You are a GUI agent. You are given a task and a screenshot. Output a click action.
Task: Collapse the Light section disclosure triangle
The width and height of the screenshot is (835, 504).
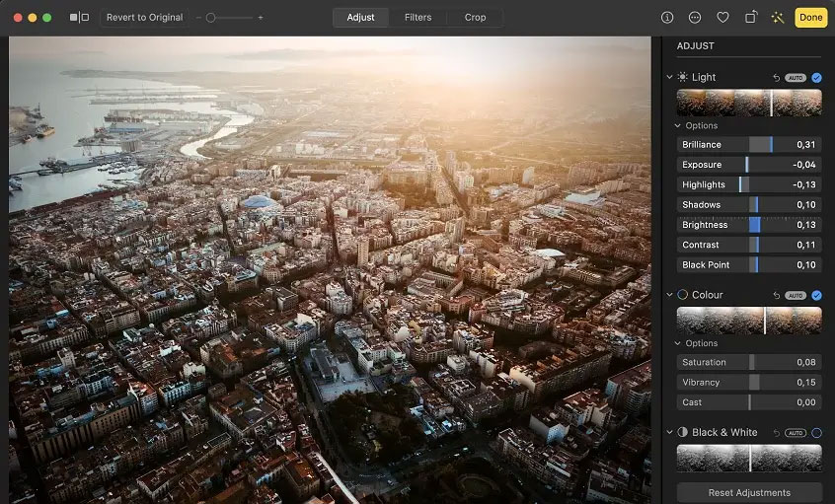[670, 77]
